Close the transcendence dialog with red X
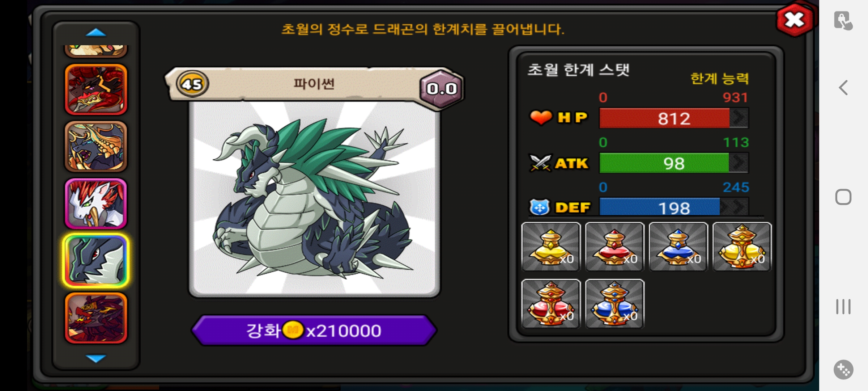Image resolution: width=868 pixels, height=391 pixels. click(x=794, y=20)
